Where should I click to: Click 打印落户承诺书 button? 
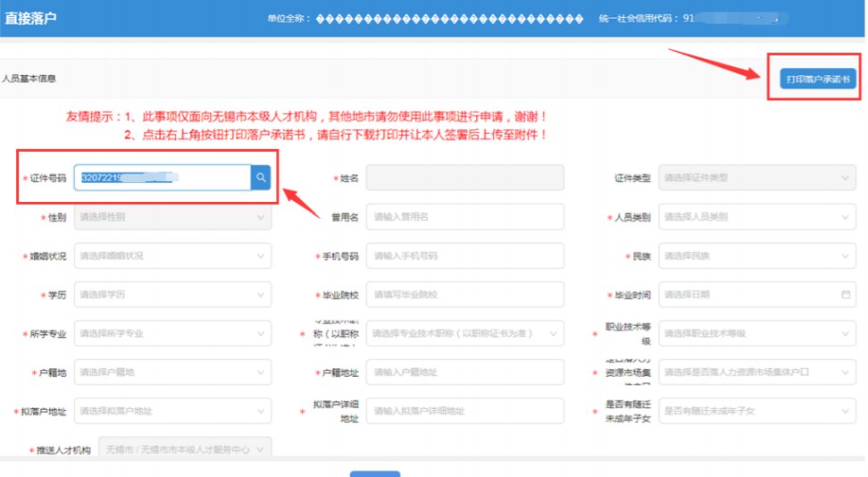(816, 79)
